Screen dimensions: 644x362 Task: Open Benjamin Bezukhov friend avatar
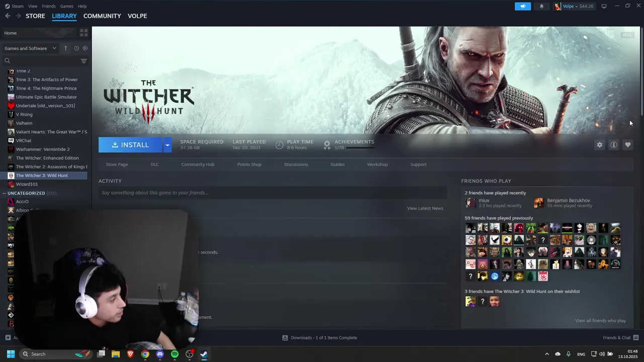point(539,203)
